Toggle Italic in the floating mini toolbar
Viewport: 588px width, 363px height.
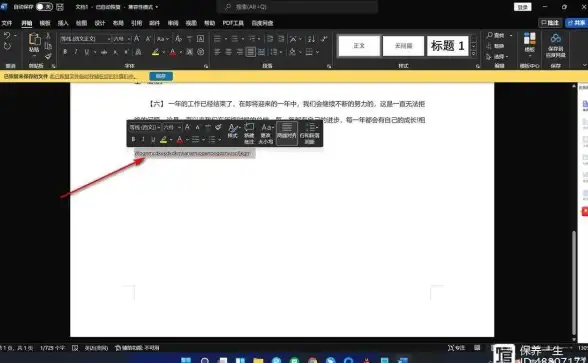click(143, 140)
